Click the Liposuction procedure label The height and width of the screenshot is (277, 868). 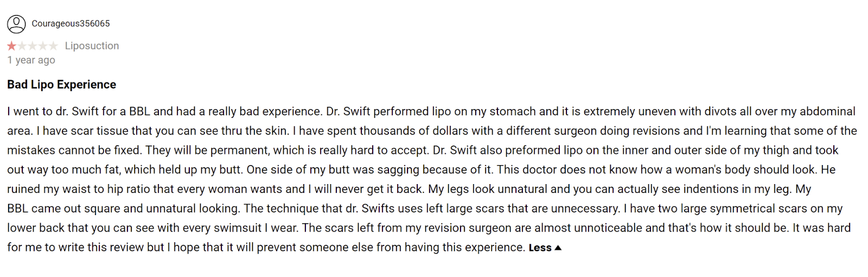pyautogui.click(x=92, y=46)
